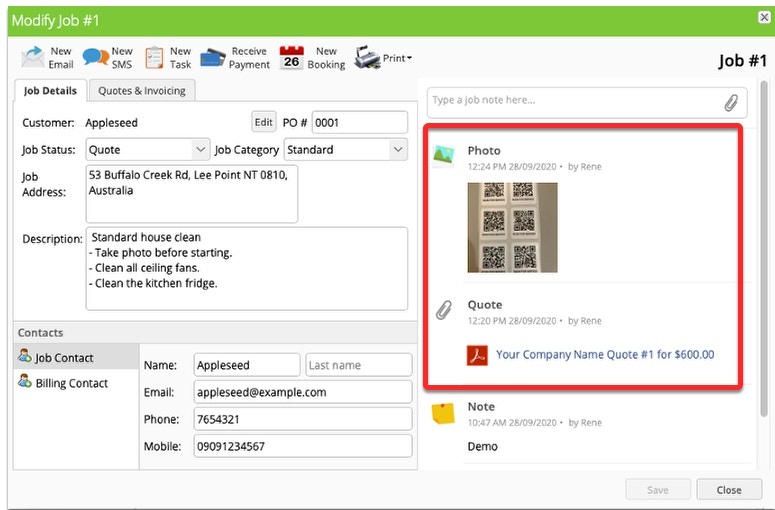Click the customer name Appleseed text

[x=111, y=123]
